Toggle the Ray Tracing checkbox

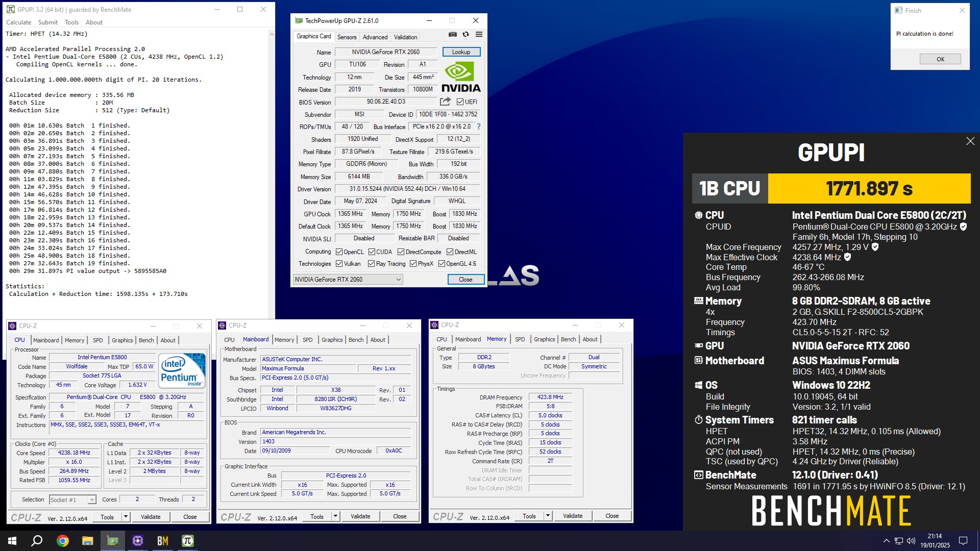(x=372, y=264)
